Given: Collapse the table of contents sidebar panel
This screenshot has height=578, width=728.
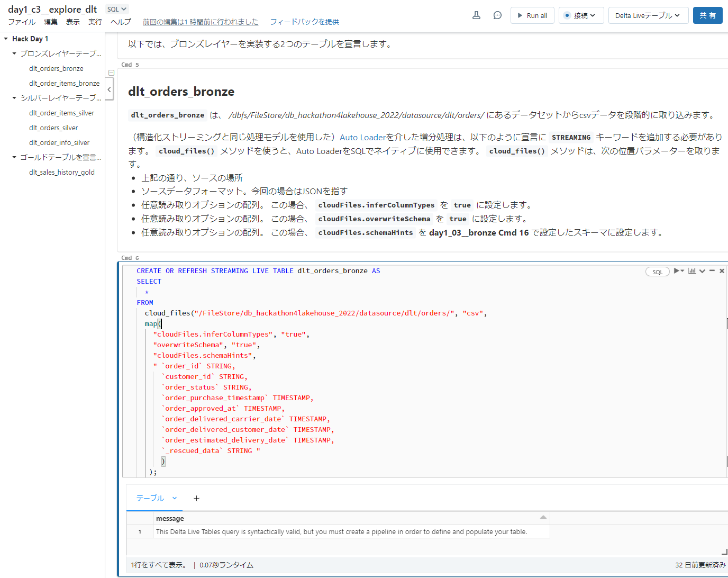Looking at the screenshot, I should pyautogui.click(x=110, y=89).
